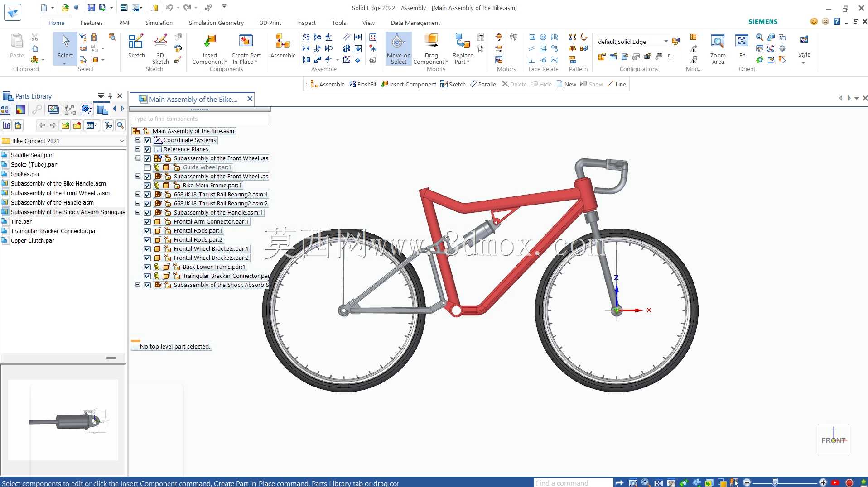This screenshot has width=868, height=487.
Task: Click the Undo icon
Action: coord(169,8)
